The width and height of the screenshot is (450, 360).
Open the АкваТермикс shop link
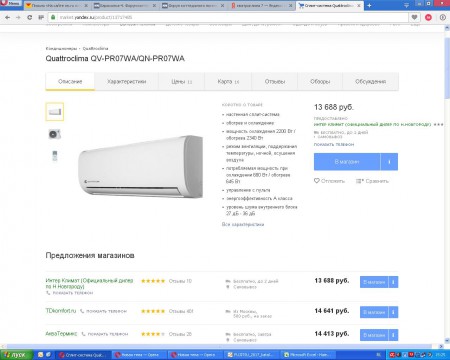point(61,333)
